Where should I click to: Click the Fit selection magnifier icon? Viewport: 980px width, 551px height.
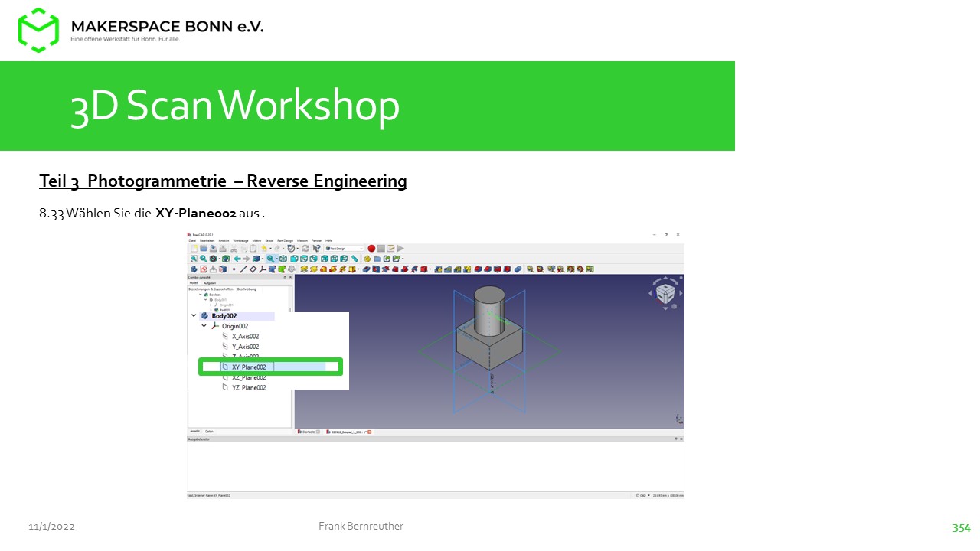click(204, 259)
